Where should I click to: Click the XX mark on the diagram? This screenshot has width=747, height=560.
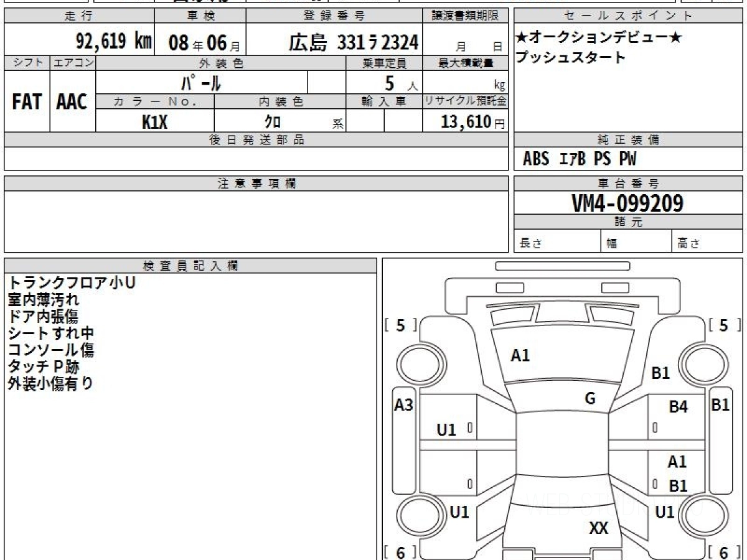598,529
